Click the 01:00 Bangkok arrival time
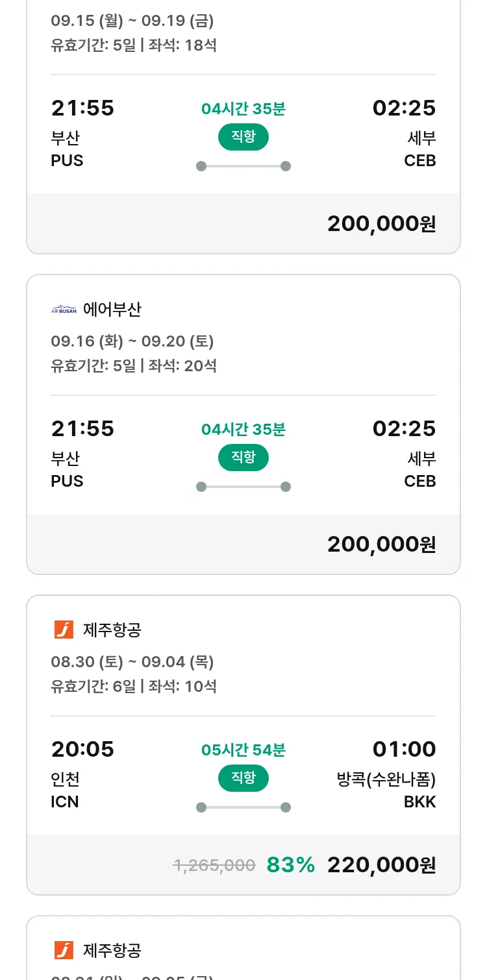The width and height of the screenshot is (487, 980). coord(404,750)
